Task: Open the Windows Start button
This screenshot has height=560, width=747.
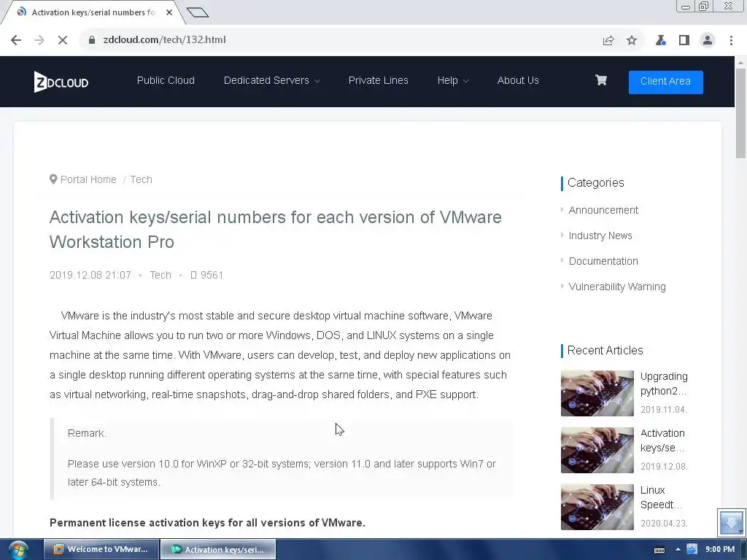Action: coord(18,550)
